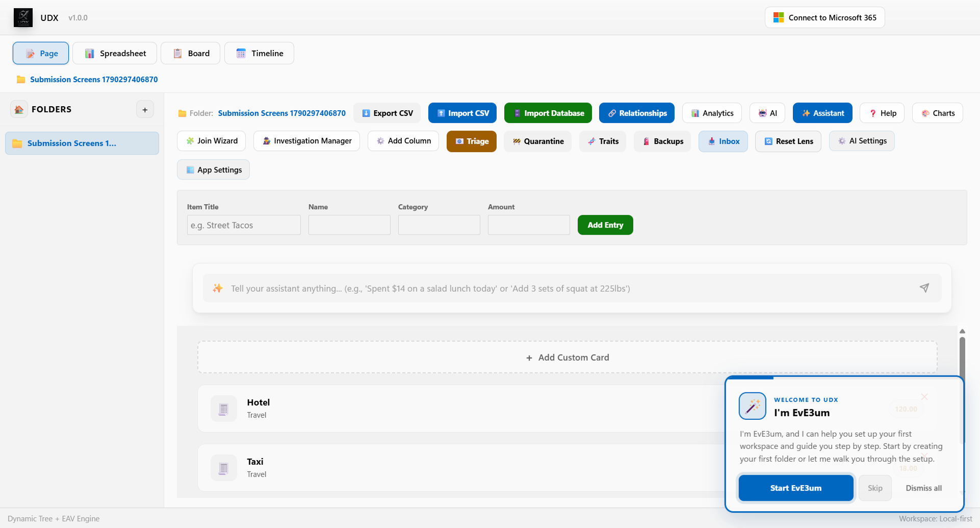Open Backups
The image size is (980, 528).
pos(663,141)
